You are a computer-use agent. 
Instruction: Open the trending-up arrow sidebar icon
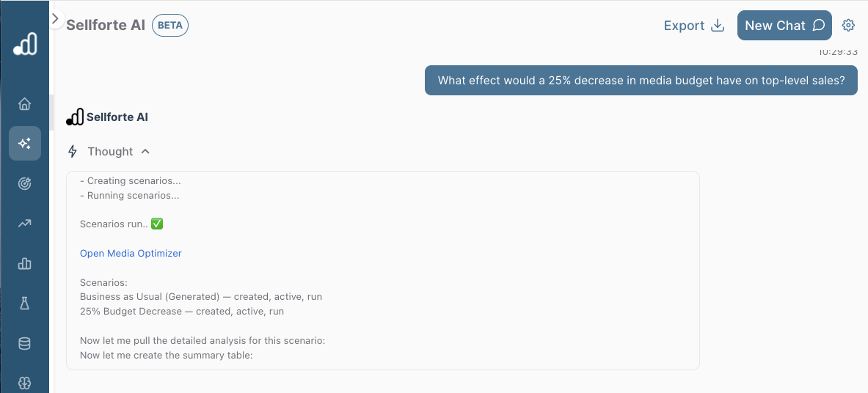coord(24,224)
